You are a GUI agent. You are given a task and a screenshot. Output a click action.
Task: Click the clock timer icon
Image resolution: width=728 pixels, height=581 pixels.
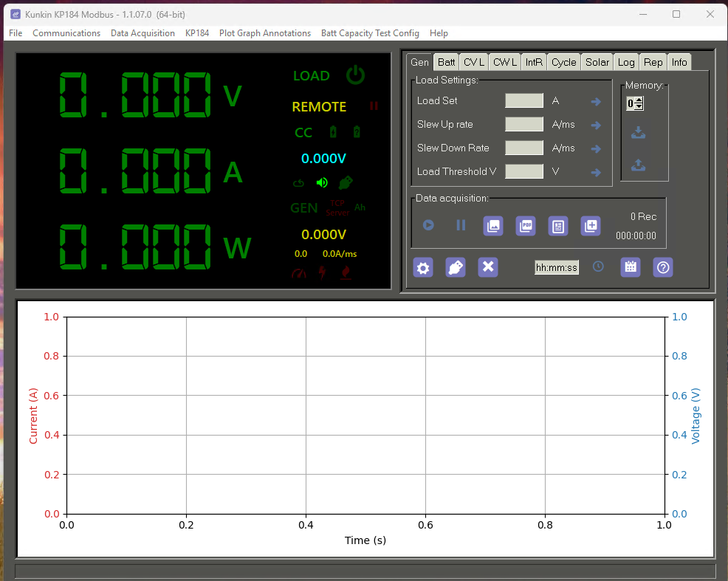click(598, 267)
